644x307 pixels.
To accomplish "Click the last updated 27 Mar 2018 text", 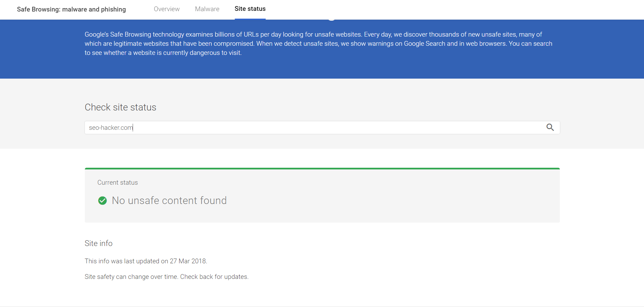I will click(146, 261).
